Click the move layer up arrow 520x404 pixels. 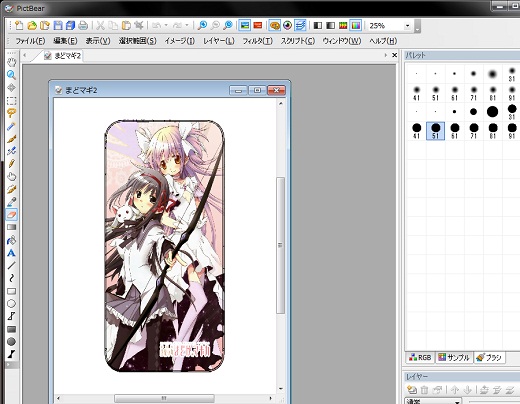[x=455, y=390]
